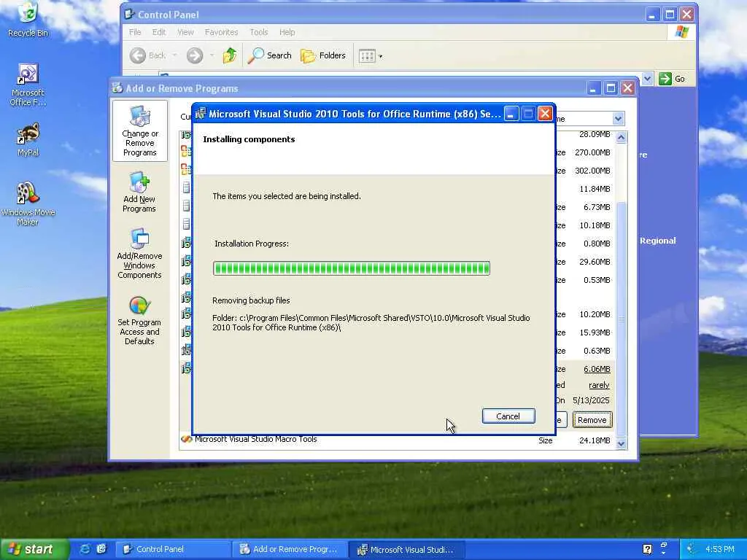Click the installation progress bar
The height and width of the screenshot is (560, 747).
point(352,268)
